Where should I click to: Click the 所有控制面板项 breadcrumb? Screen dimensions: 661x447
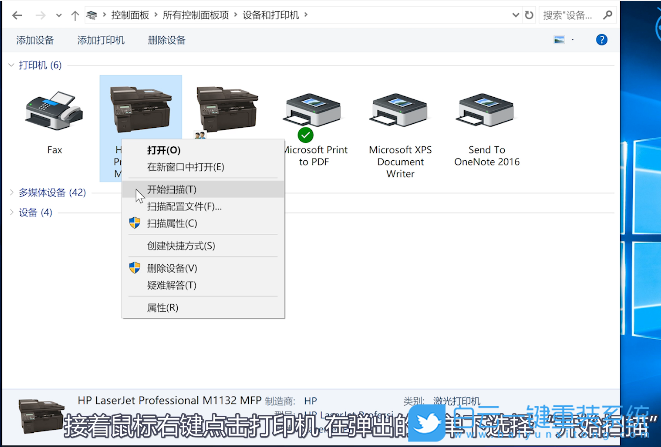196,15
